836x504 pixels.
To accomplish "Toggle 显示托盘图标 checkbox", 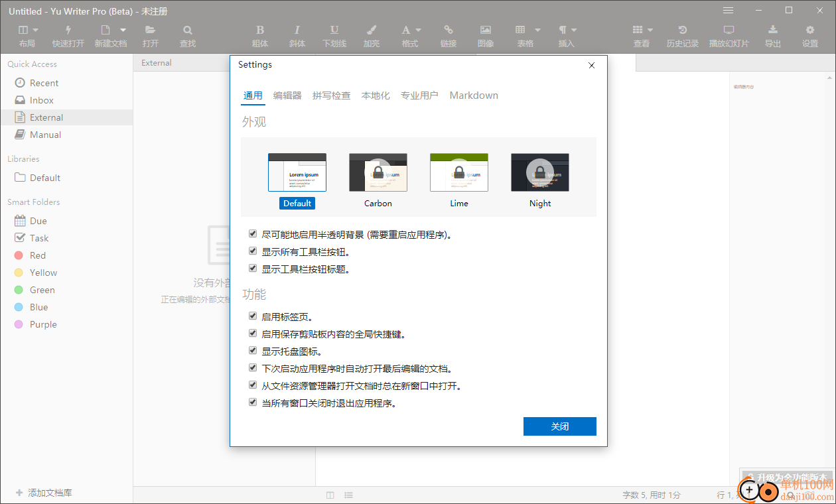I will [x=253, y=351].
